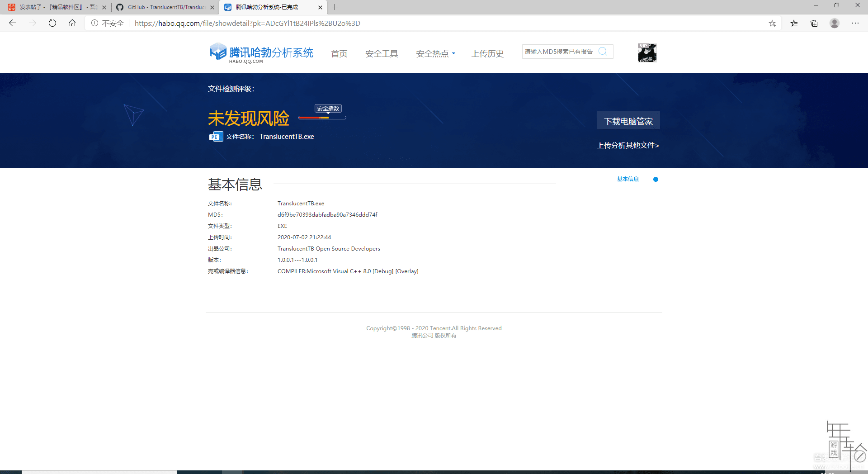
Task: Switch to GitHub TranslucentTB tab
Action: point(165,7)
